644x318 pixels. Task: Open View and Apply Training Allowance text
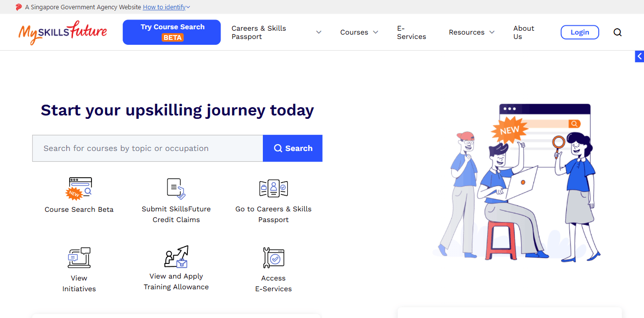coord(176,281)
